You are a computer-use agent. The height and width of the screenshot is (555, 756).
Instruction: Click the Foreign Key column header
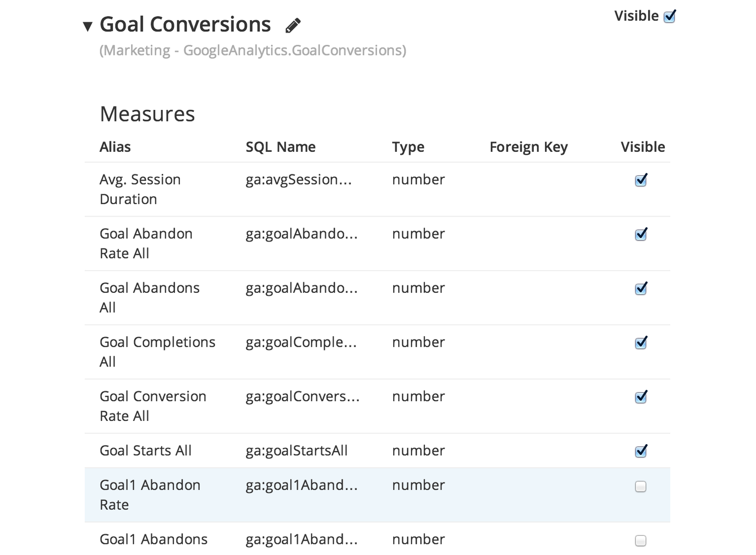pos(529,147)
